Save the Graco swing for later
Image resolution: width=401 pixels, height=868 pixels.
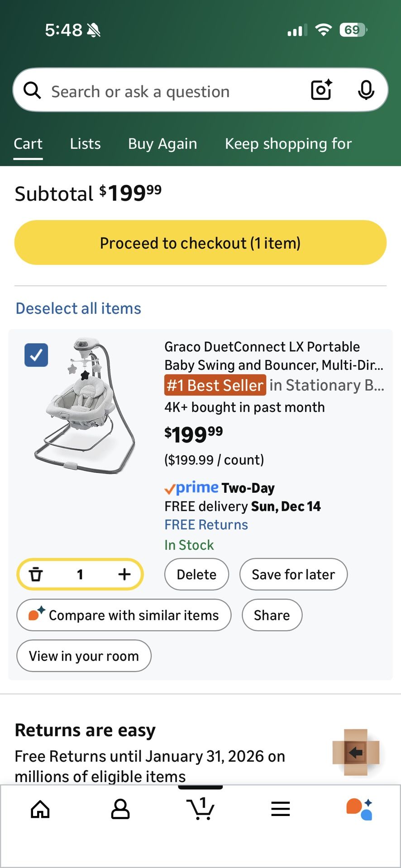click(x=293, y=574)
